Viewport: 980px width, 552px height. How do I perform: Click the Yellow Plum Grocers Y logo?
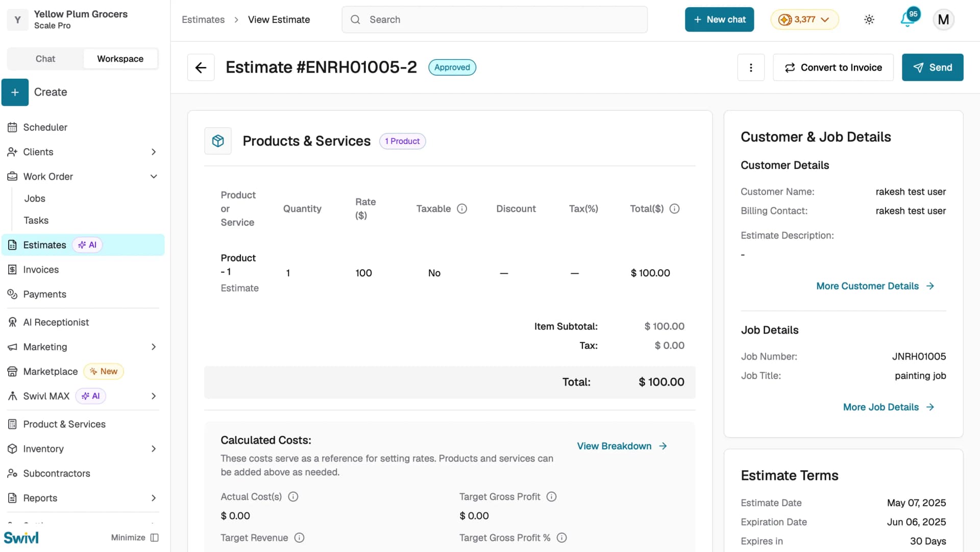tap(18, 19)
